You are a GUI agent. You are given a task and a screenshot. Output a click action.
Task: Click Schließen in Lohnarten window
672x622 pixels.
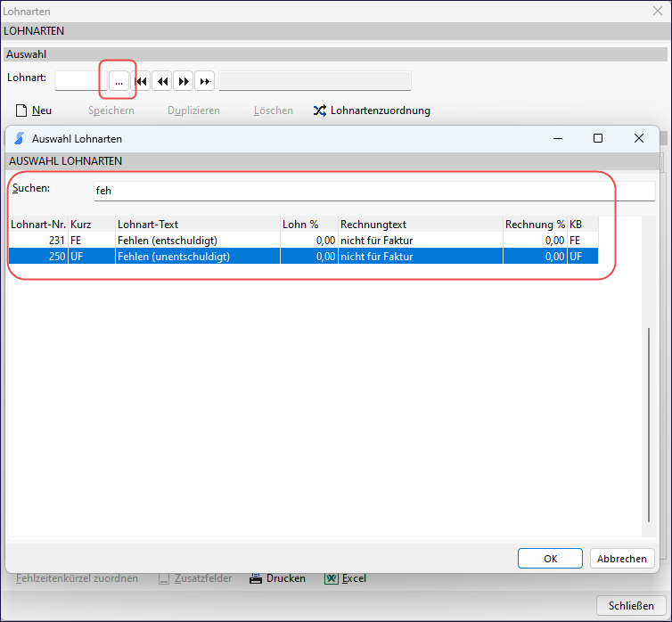tap(631, 606)
